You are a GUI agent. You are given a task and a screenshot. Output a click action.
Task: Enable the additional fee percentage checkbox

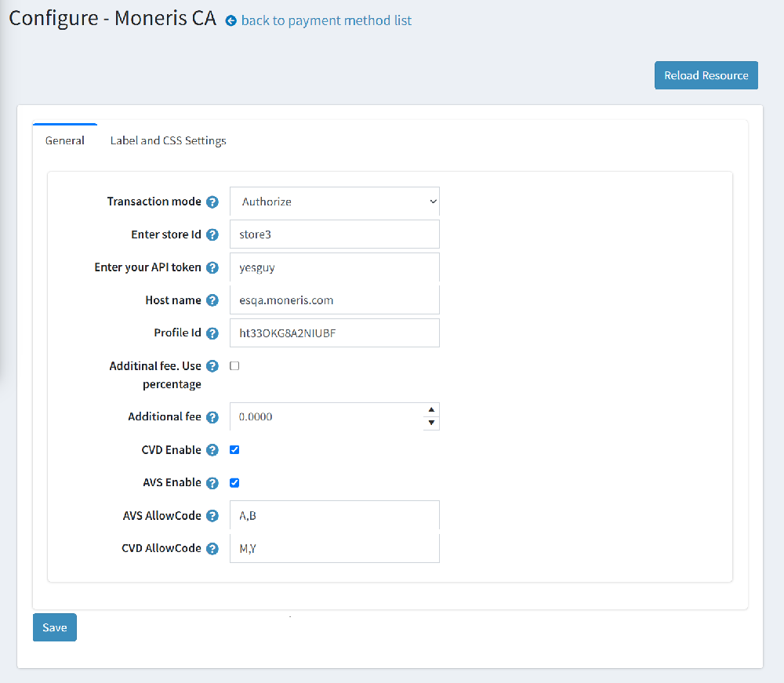(234, 365)
